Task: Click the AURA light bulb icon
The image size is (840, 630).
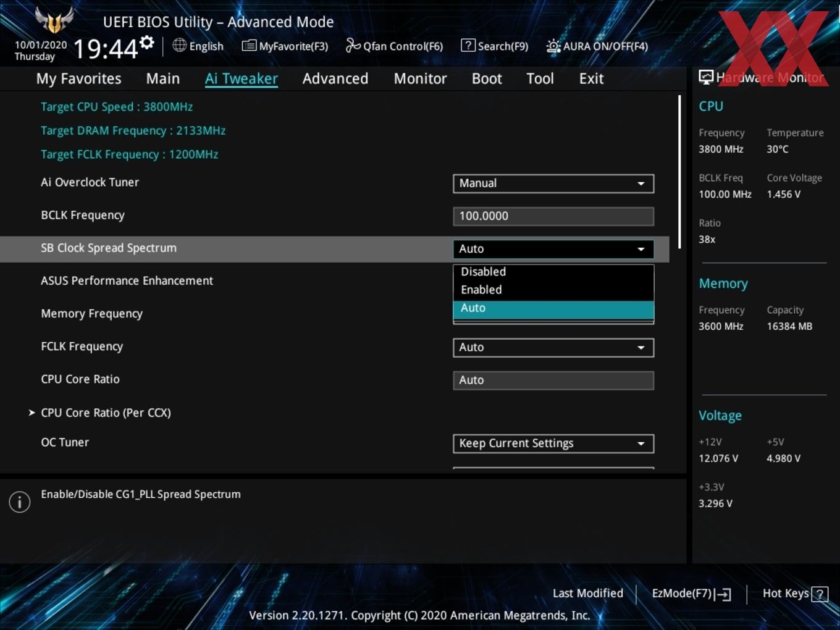Action: click(x=553, y=46)
